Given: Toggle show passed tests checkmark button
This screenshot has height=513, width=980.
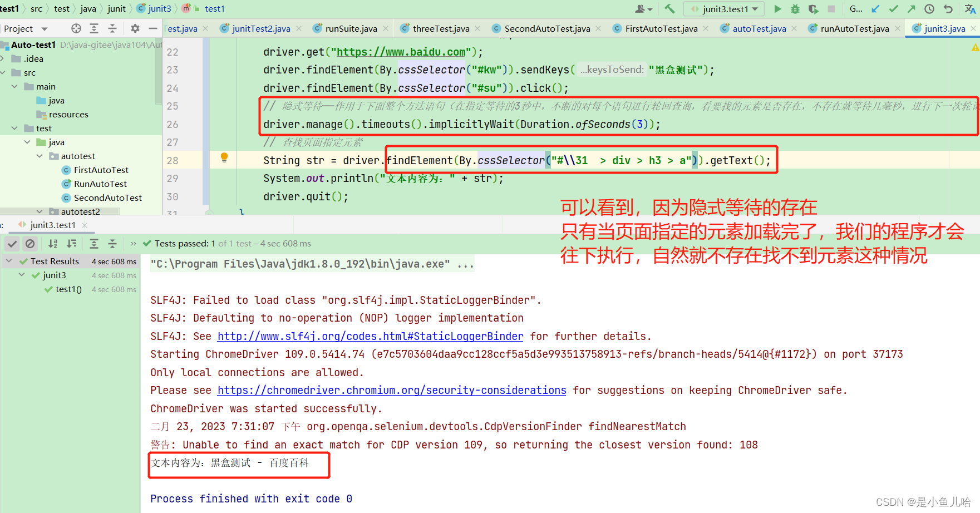Looking at the screenshot, I should pos(12,244).
